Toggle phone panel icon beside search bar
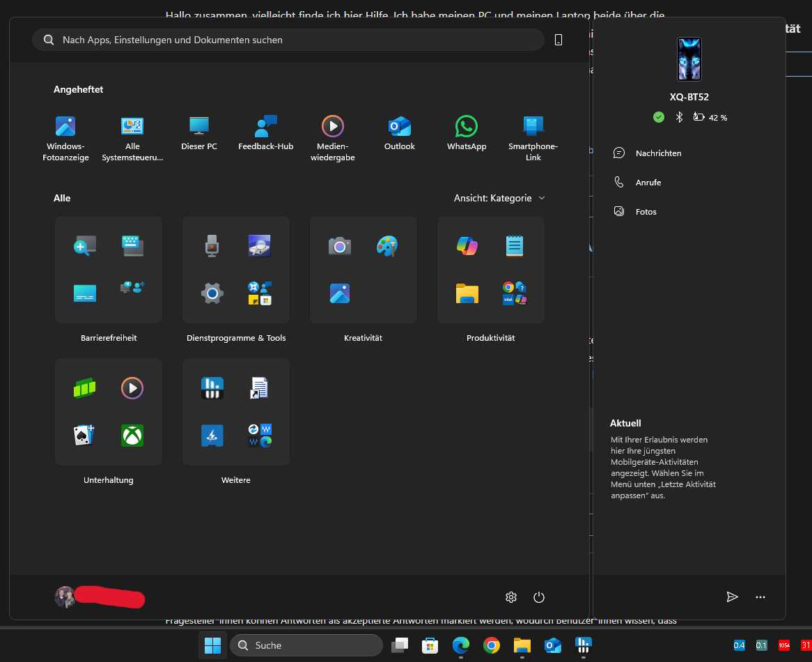812x662 pixels. 559,40
